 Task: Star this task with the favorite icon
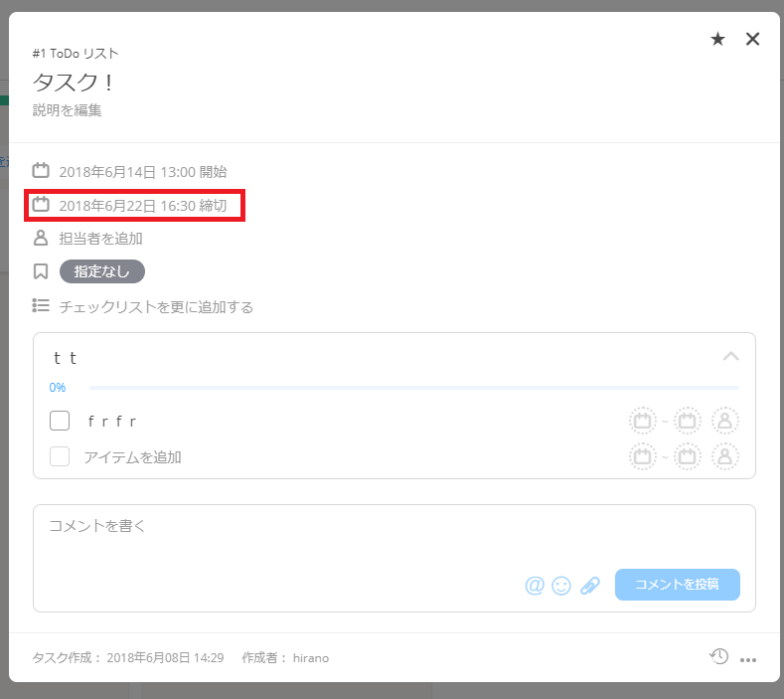pos(717,39)
